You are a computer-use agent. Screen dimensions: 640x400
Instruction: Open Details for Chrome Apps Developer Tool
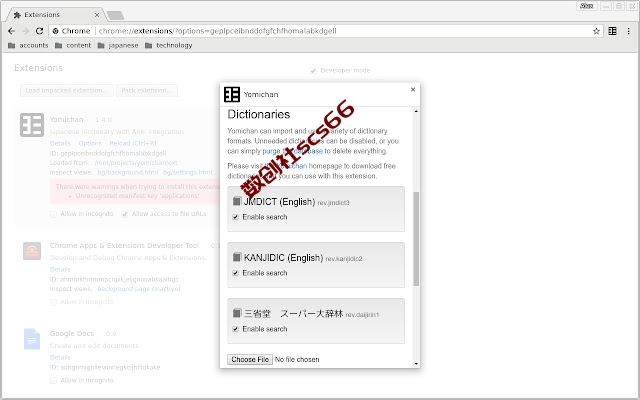tap(60, 269)
